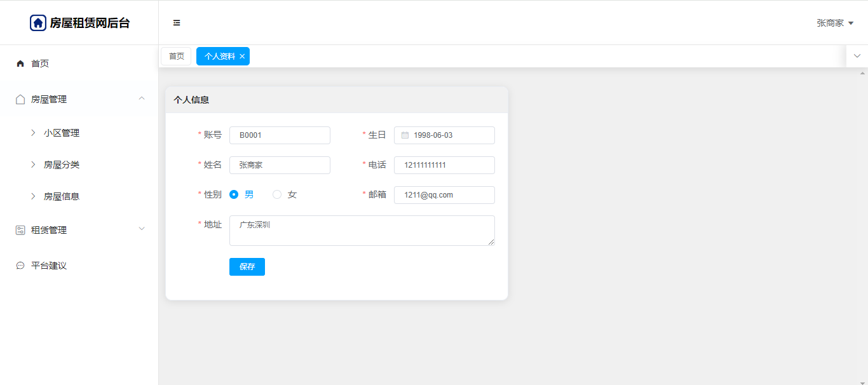Screen dimensions: 868x385
Task: Click the 平台建议 chat bubble icon
Action: coord(20,266)
